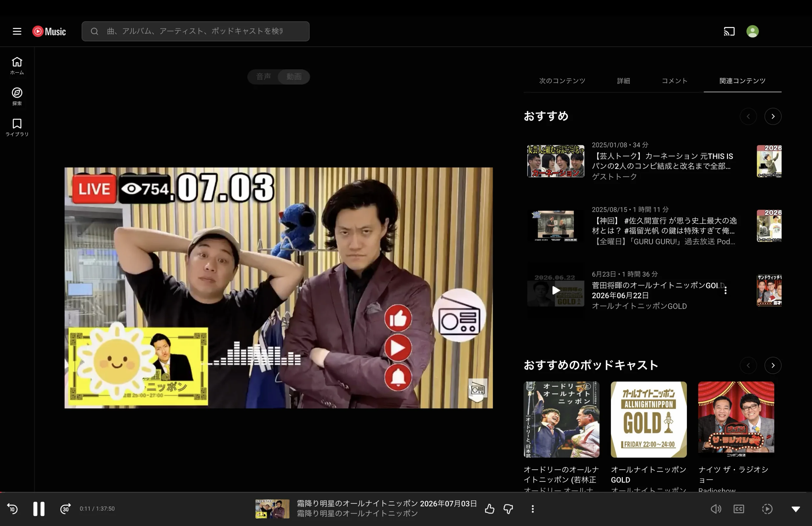Image resolution: width=812 pixels, height=526 pixels.
Task: Open オールナイトニッポン GOLD podcast cover
Action: 648,419
